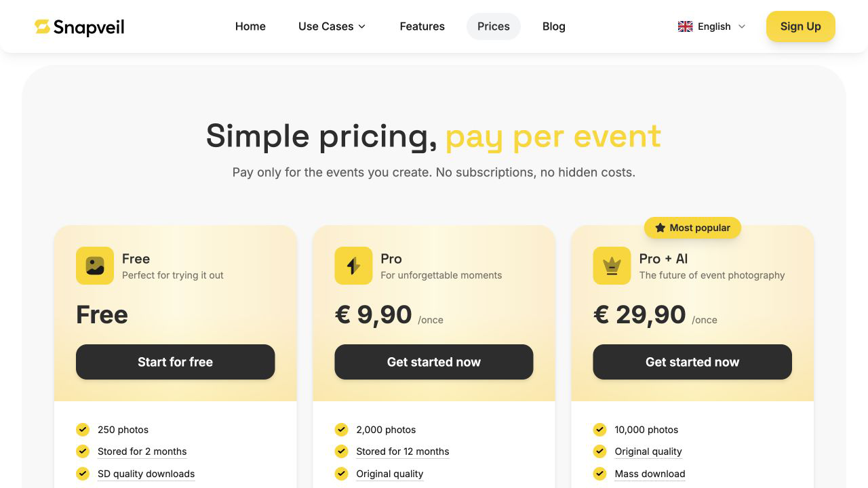The width and height of the screenshot is (868, 488).
Task: Click the Snapveil logo icon
Action: 42,26
